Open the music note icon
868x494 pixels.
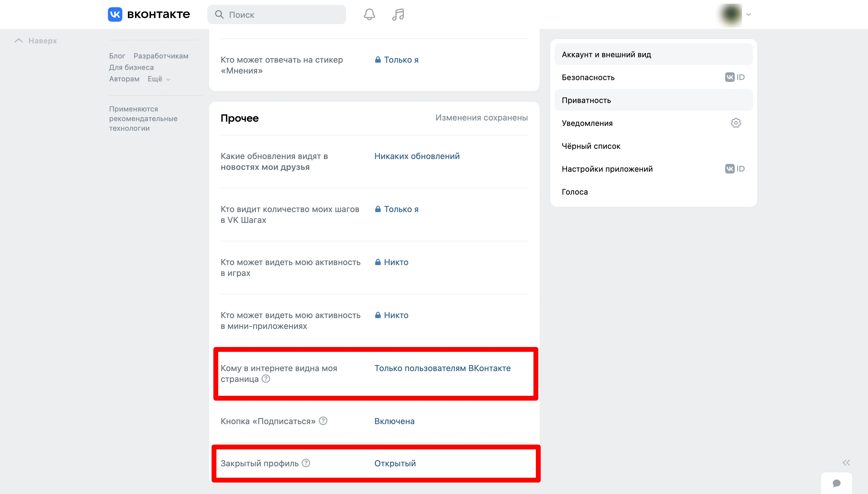tap(398, 14)
